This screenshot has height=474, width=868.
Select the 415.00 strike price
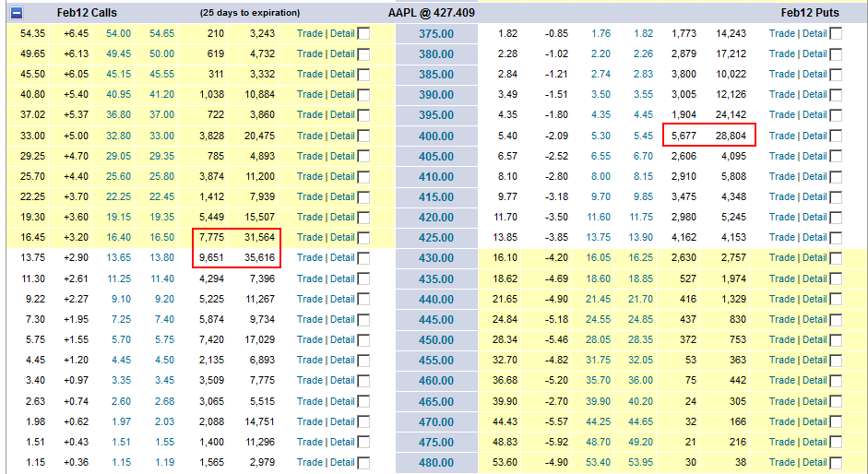(x=436, y=197)
